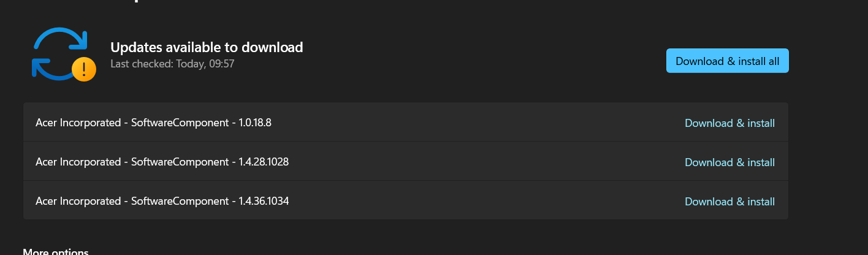Download and install SoftwareComponent 1.4.36.1034
868x255 pixels.
[729, 202]
